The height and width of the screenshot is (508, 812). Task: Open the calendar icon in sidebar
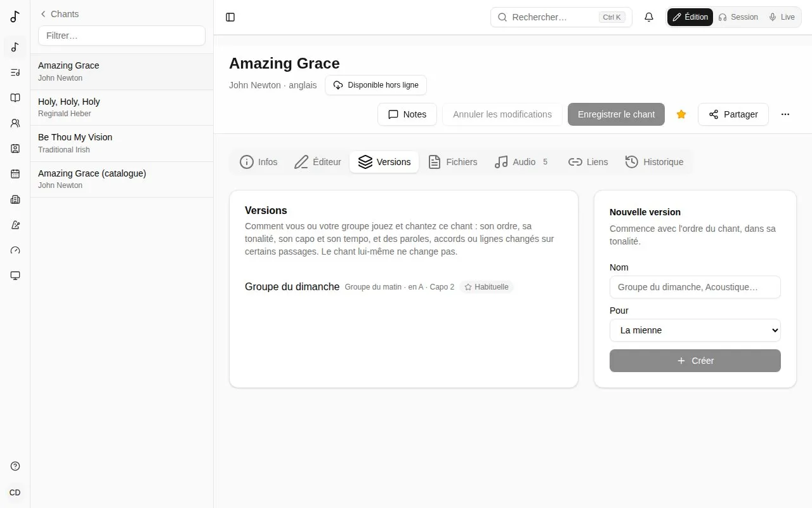tap(15, 174)
